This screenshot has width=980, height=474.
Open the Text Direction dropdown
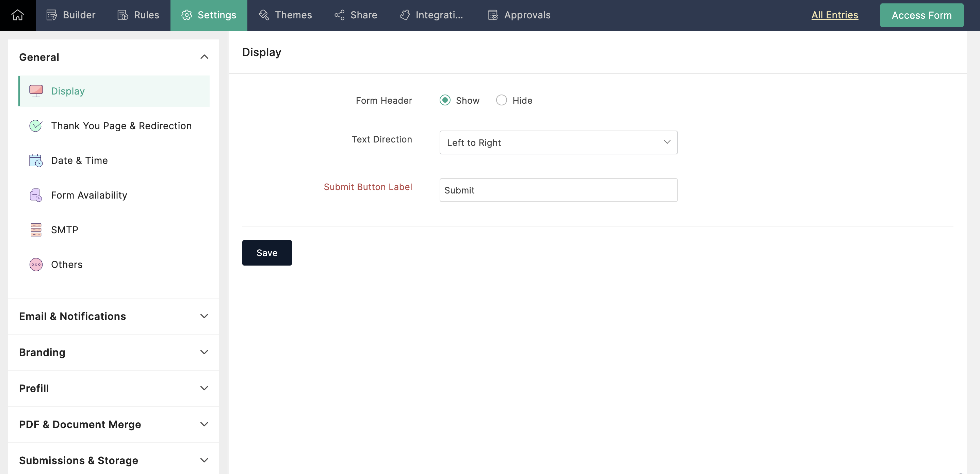click(558, 142)
